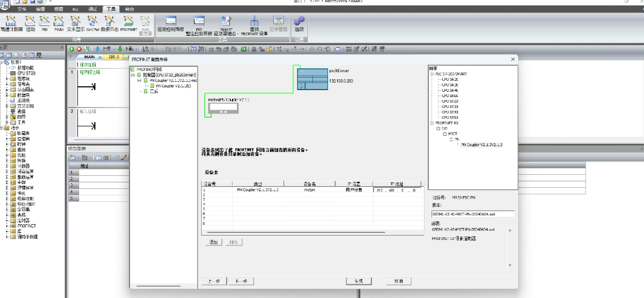The height and width of the screenshot is (298, 644).
Task: Collapse PLC S7-200 SMART catalog node
Action: (432, 74)
